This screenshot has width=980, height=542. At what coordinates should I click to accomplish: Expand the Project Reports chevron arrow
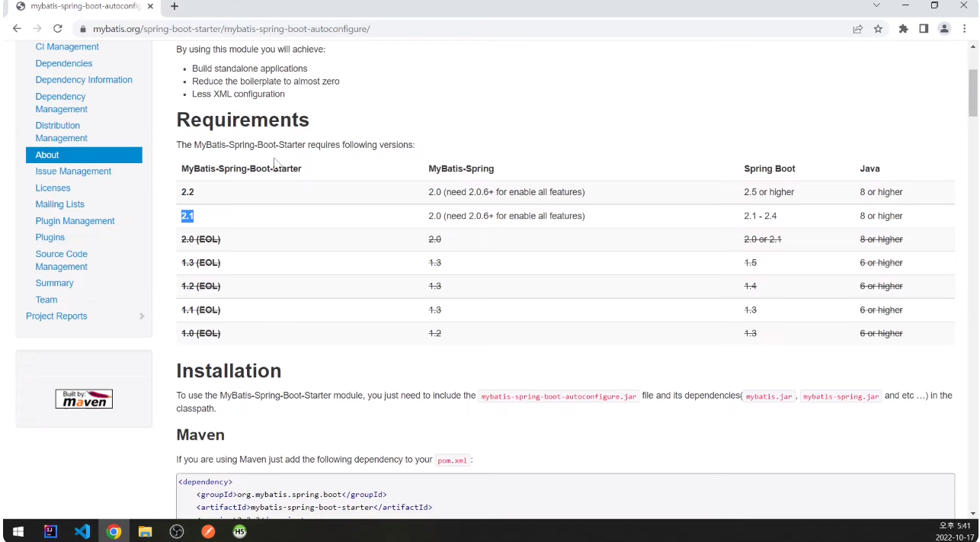click(142, 316)
